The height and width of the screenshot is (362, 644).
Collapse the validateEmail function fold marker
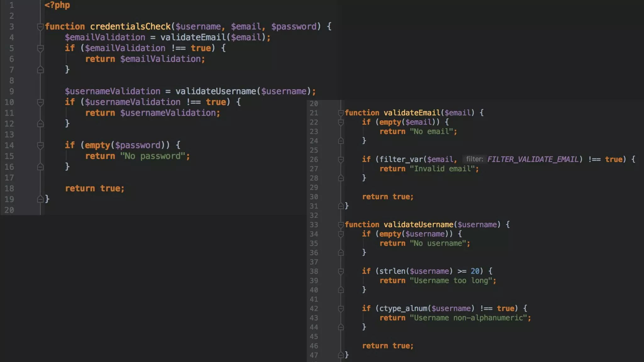point(341,113)
